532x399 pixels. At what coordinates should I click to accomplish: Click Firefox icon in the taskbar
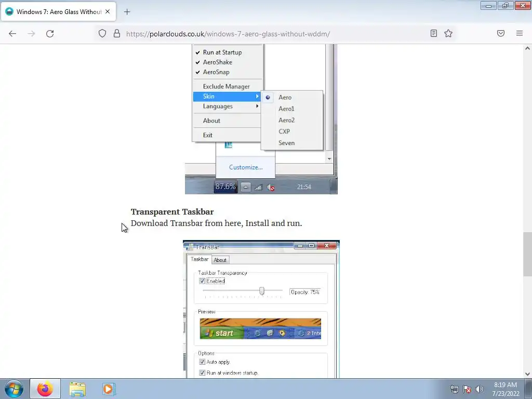[45, 389]
